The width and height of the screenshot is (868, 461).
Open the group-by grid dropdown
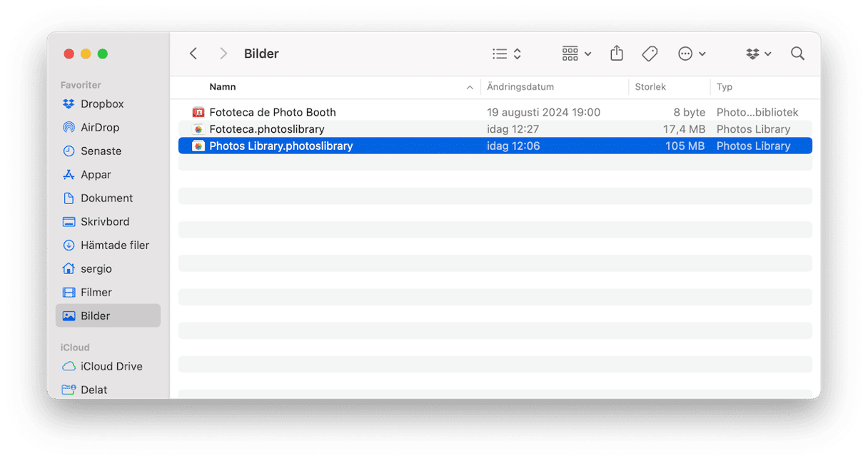pyautogui.click(x=577, y=54)
